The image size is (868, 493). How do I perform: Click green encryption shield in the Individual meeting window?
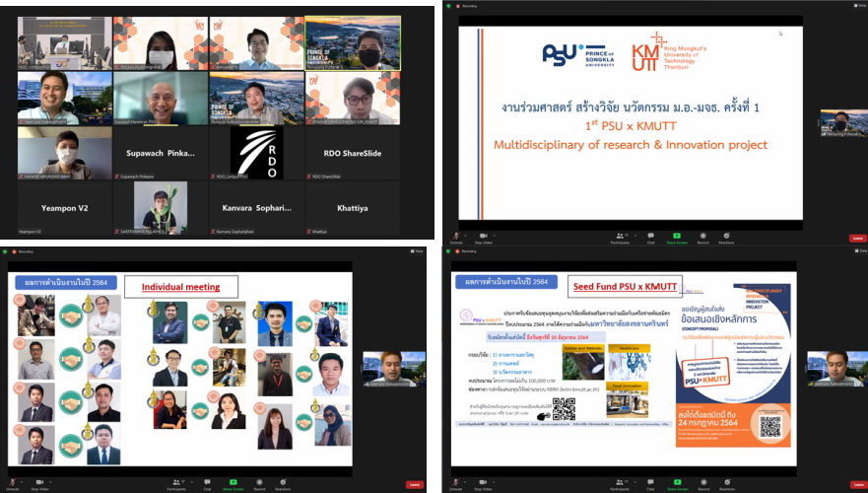5,251
